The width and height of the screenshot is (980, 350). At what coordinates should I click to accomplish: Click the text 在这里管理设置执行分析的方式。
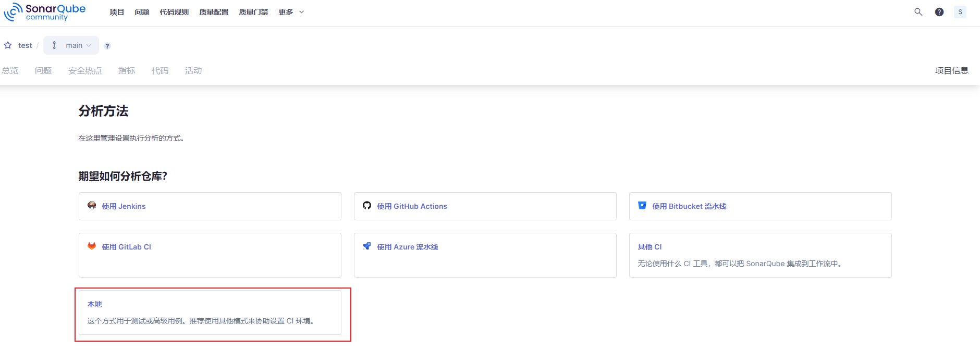pyautogui.click(x=131, y=138)
